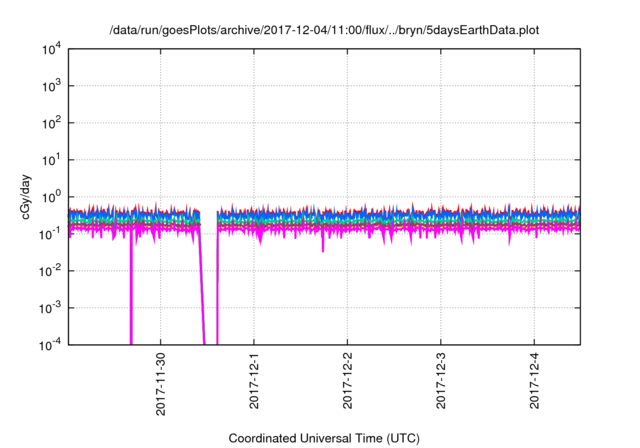Click the 10^3 y-axis tick label
The image size is (640, 448).
point(52,86)
